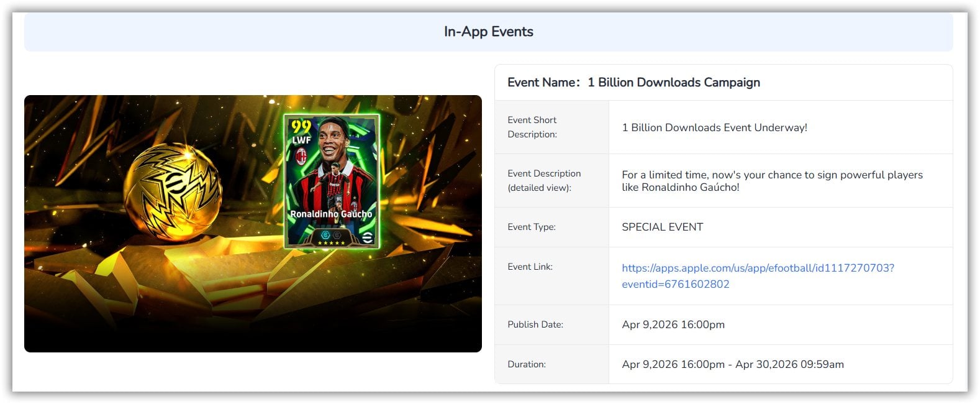Click the 'Event Link:' label
This screenshot has height=404, width=980.
click(x=530, y=267)
